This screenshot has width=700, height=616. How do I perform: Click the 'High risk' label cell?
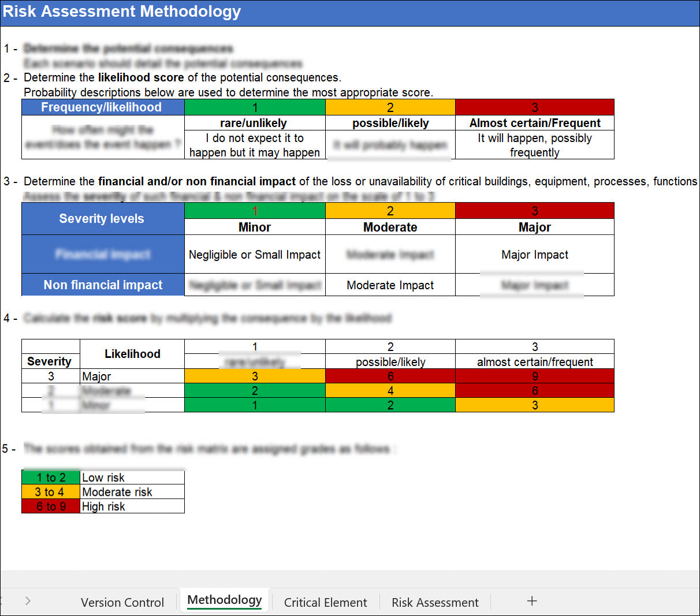tap(132, 506)
